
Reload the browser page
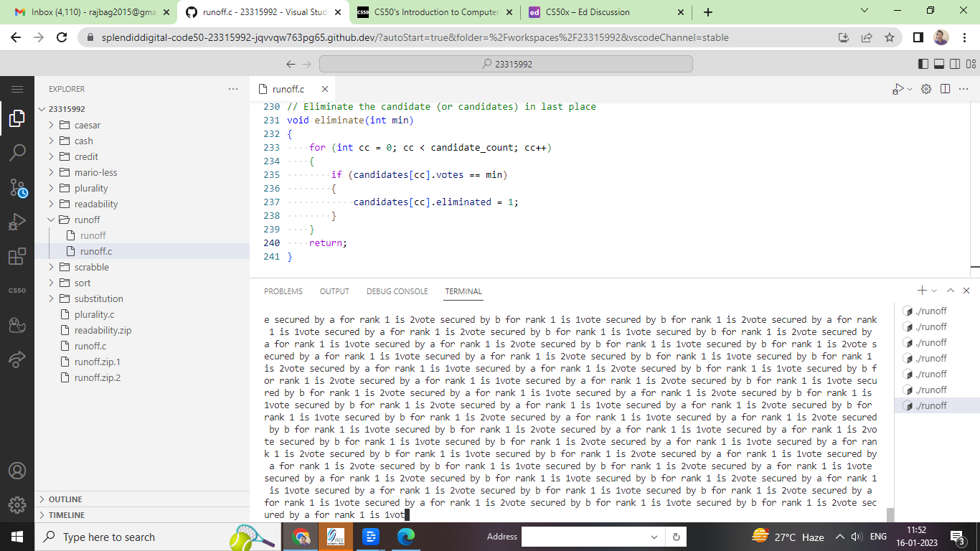(x=62, y=37)
